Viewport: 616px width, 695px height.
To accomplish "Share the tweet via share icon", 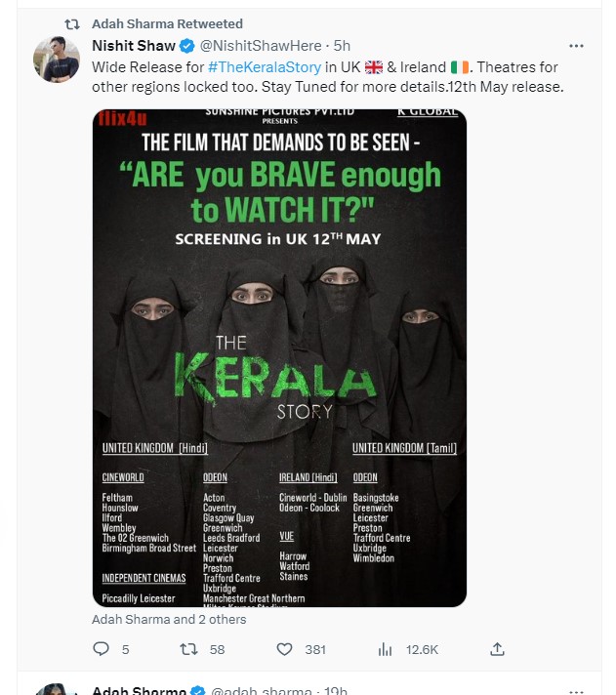I will [497, 649].
